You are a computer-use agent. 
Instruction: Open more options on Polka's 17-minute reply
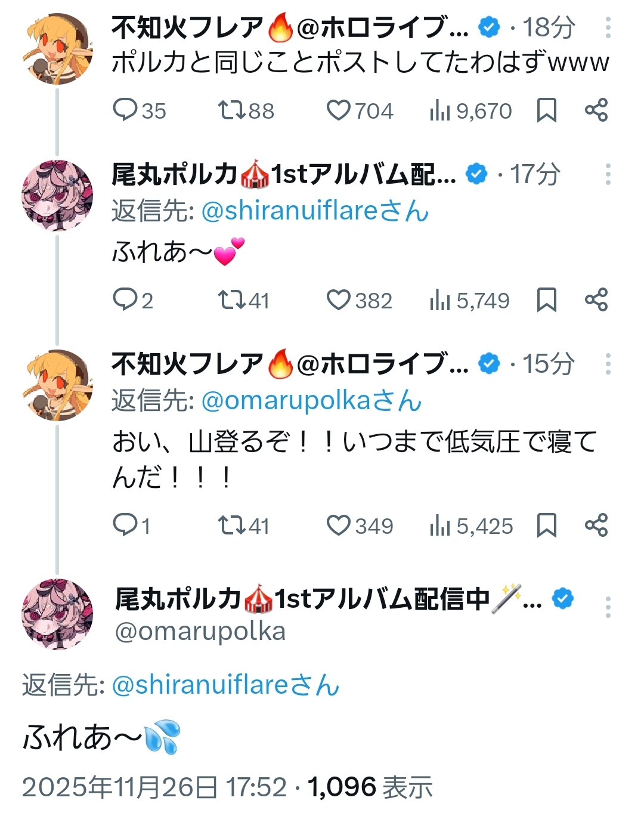tap(608, 174)
